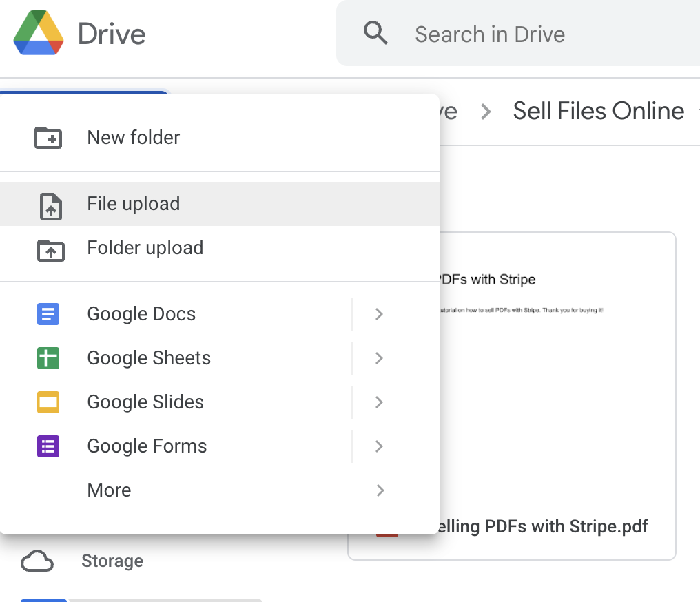Click the storage usage progress bar

point(141,600)
